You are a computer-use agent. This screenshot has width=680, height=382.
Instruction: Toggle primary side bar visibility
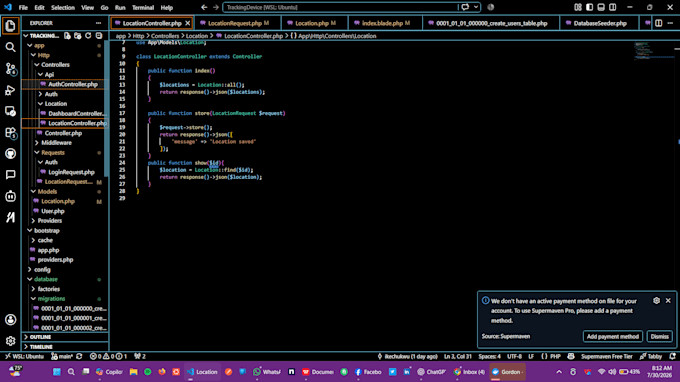(589, 7)
